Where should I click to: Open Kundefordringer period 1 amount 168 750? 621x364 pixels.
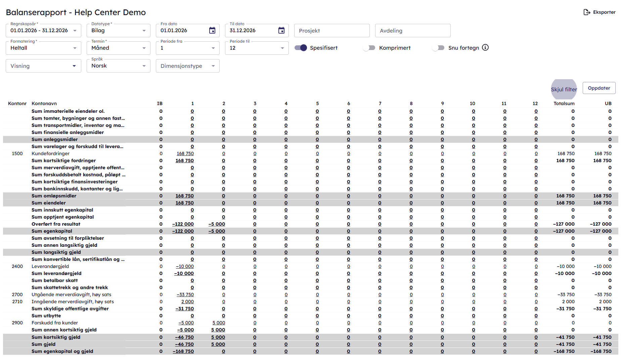185,154
